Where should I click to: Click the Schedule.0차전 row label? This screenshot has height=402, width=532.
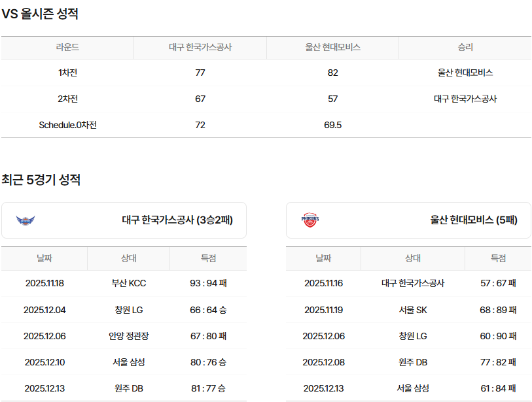67,125
